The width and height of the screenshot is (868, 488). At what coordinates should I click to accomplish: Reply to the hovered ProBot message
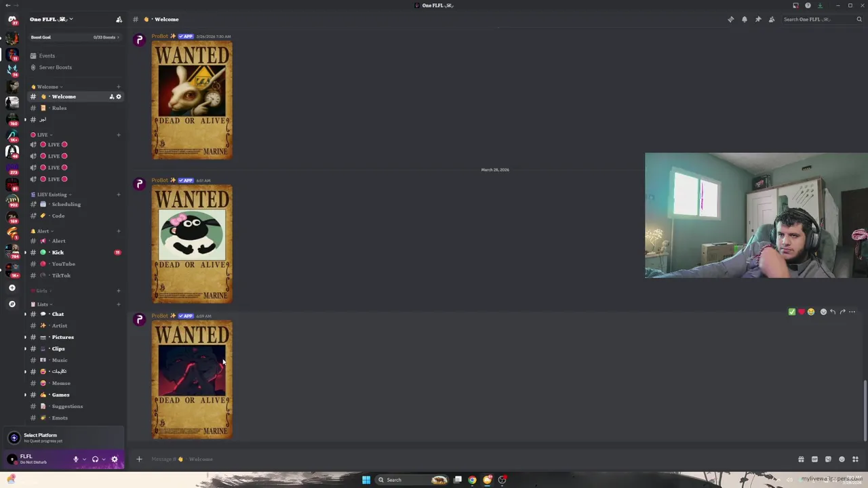tap(833, 312)
